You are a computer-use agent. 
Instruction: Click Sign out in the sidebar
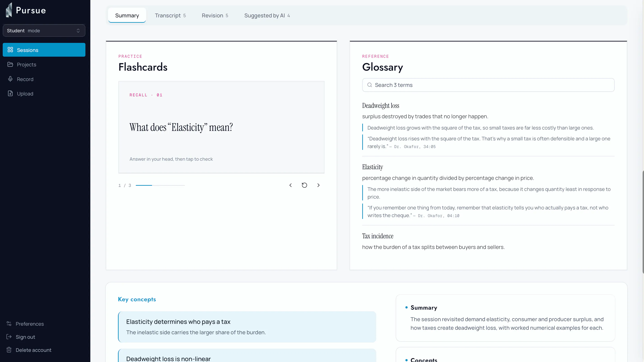point(21,337)
